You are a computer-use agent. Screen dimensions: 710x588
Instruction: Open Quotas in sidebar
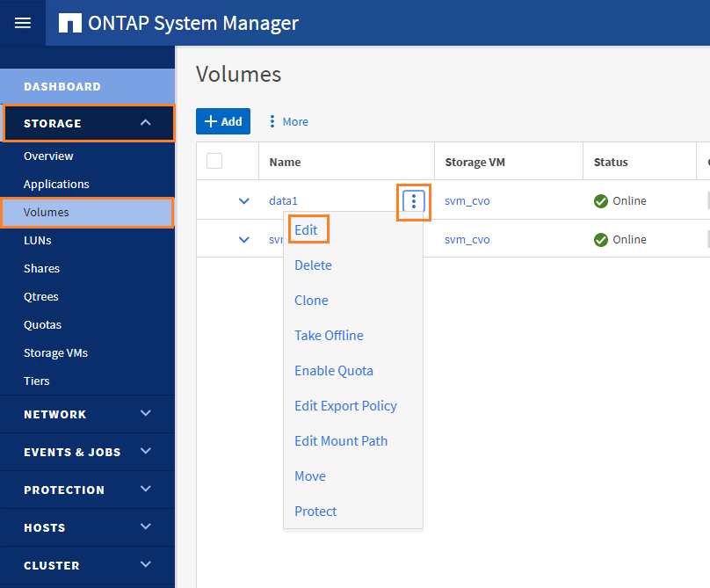tap(42, 325)
